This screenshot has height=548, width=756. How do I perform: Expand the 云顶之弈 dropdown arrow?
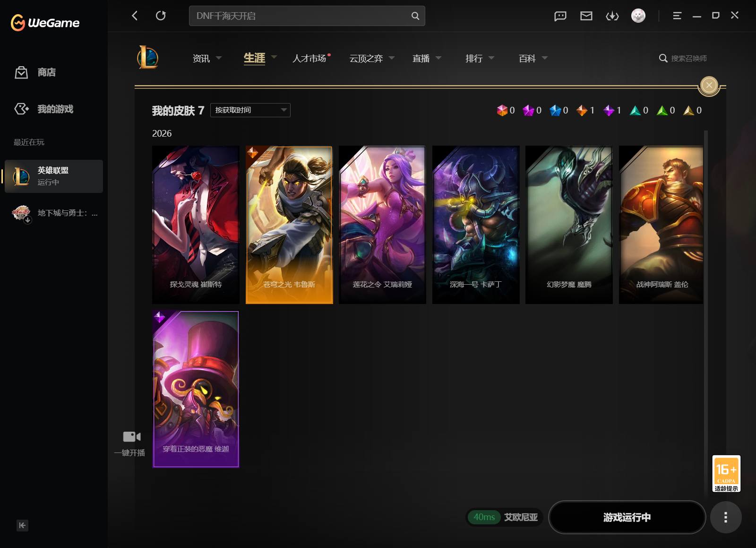[x=392, y=58]
